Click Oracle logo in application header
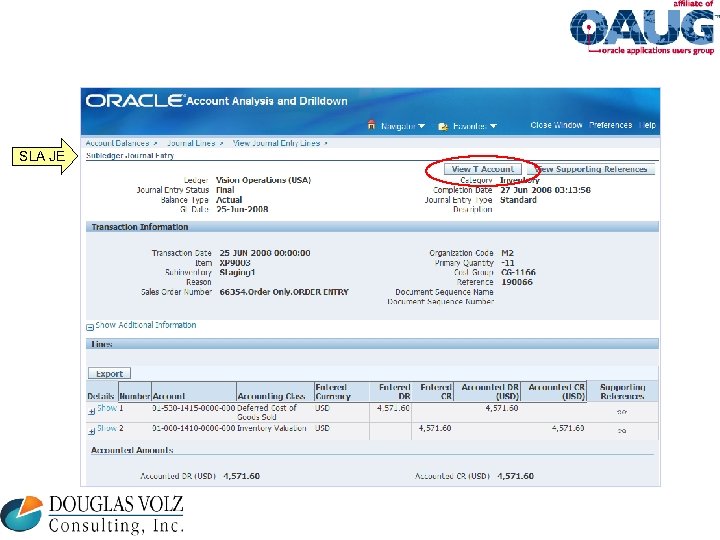Viewport: 720px width, 540px height. click(x=134, y=101)
